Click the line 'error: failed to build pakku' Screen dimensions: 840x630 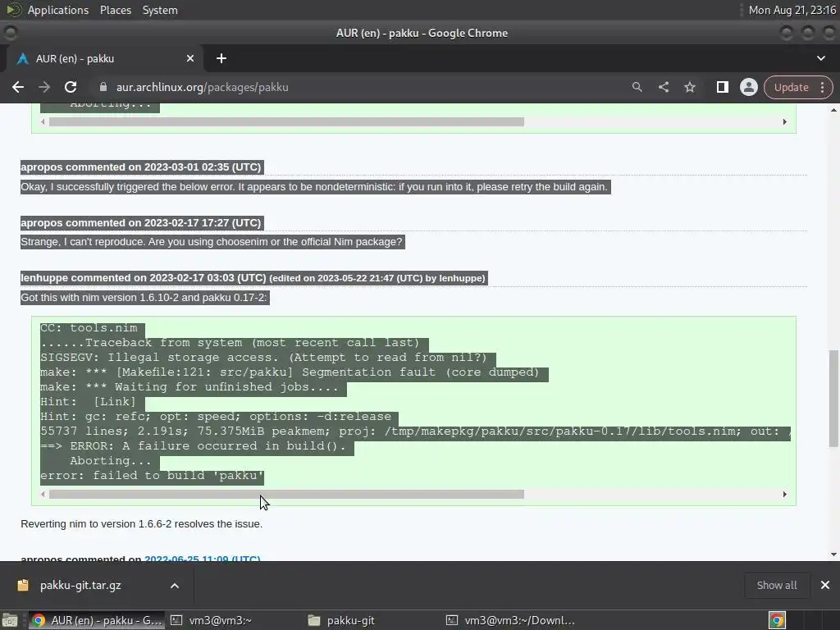(152, 476)
